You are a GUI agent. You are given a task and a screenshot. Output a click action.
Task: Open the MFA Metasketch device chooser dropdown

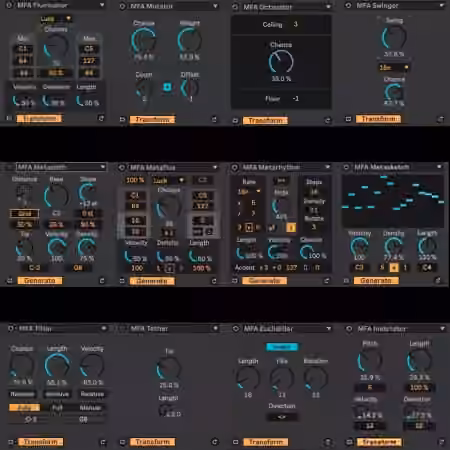tap(439, 167)
